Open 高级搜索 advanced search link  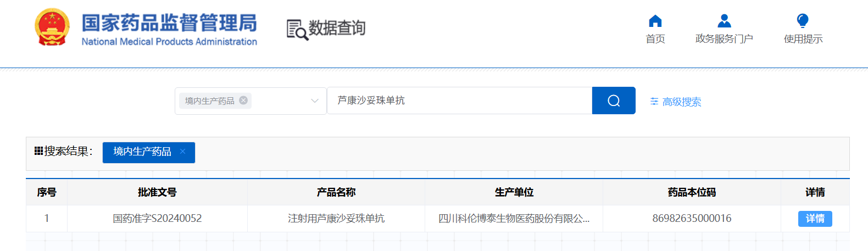pos(682,102)
